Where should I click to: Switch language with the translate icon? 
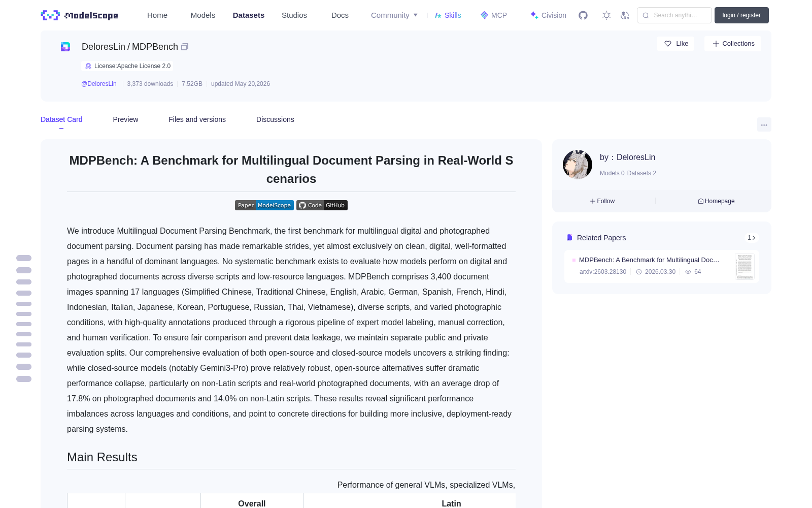pos(625,15)
